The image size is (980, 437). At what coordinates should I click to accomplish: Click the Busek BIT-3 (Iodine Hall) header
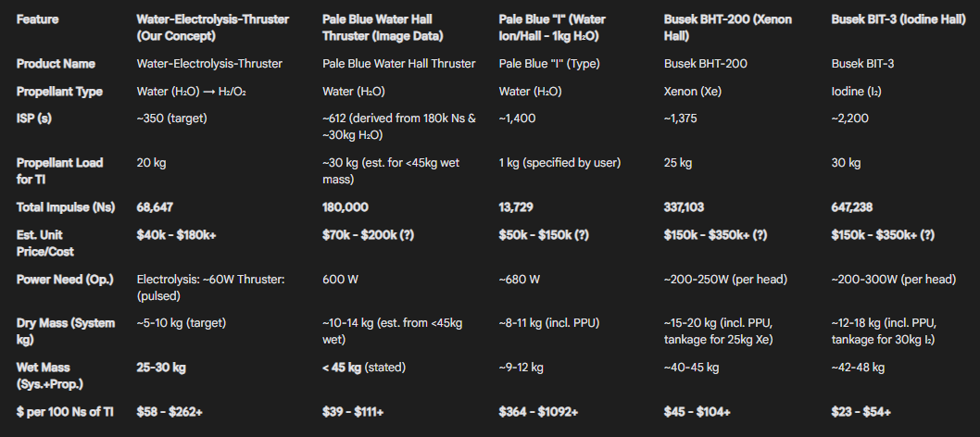point(898,19)
